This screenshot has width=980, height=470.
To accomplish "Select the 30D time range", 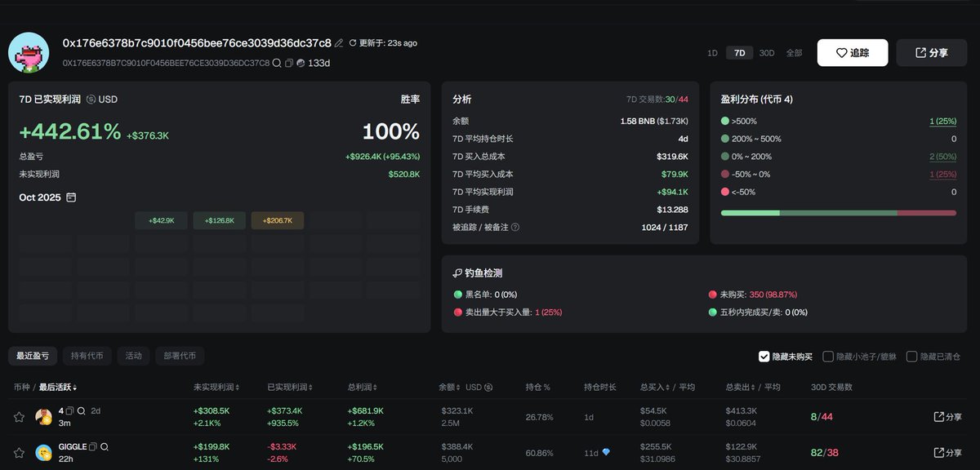I will point(767,53).
